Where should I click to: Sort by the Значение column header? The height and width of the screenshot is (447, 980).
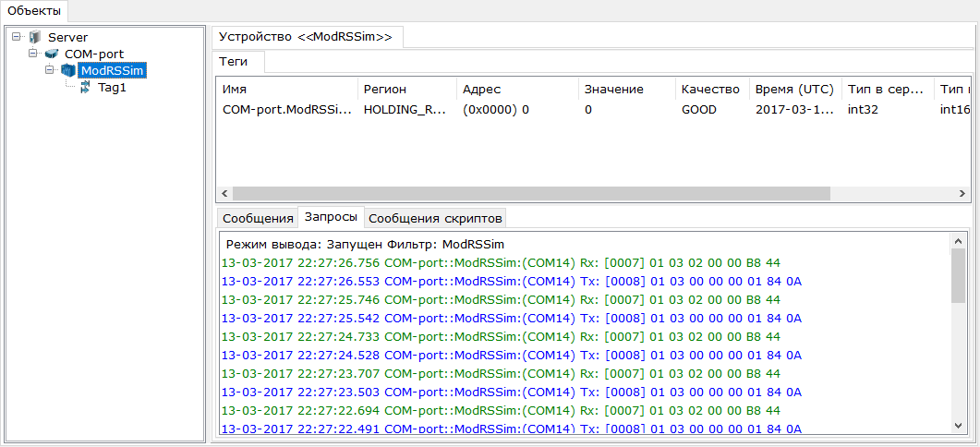coord(627,90)
